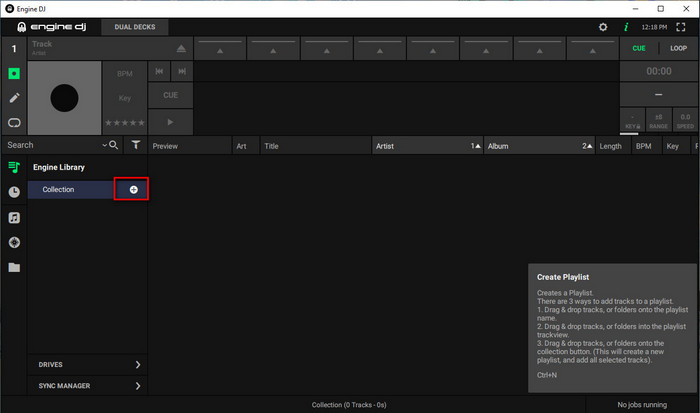Click the green info icon
Image resolution: width=700 pixels, height=413 pixels.
click(x=626, y=27)
